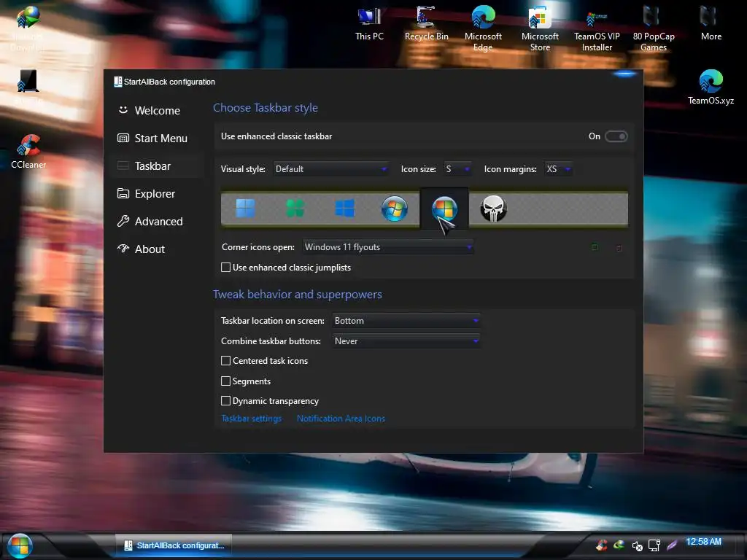Open the Explorer section

(158, 193)
